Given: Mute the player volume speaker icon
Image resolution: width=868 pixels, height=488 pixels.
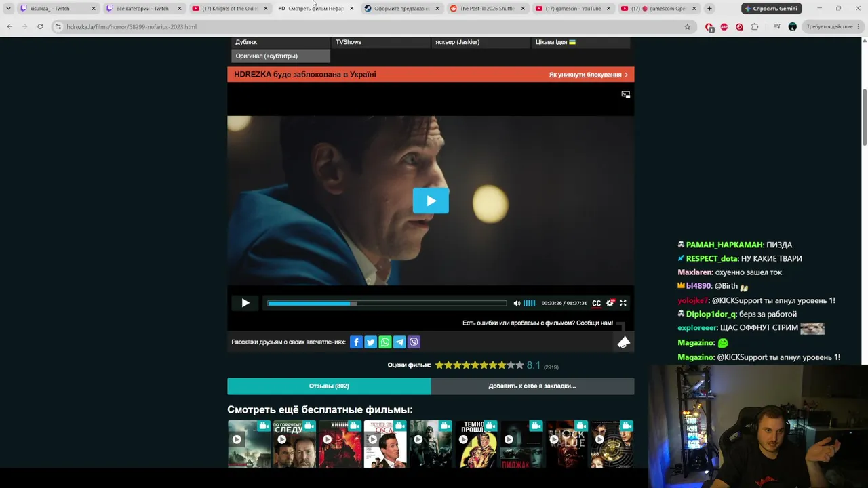Looking at the screenshot, I should click(517, 303).
